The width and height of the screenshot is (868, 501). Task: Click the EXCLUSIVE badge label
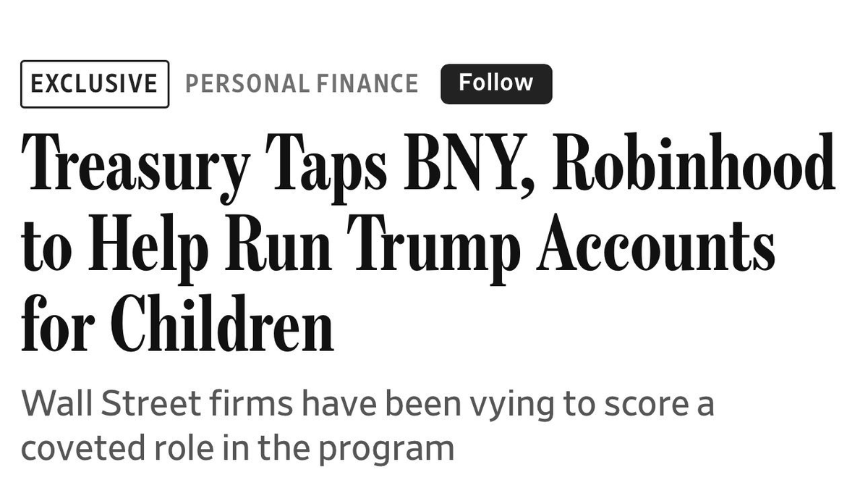pyautogui.click(x=95, y=84)
